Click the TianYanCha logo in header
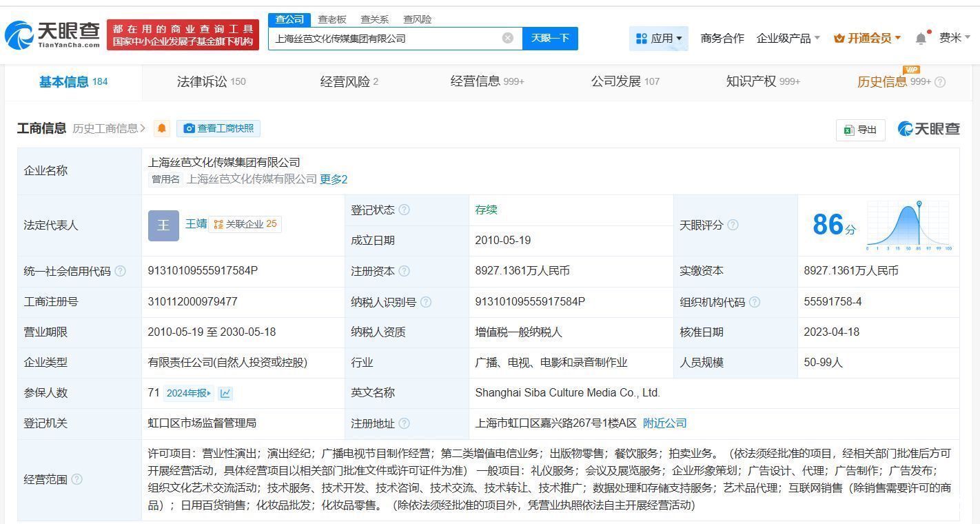Image resolution: width=980 pixels, height=524 pixels. point(52,34)
